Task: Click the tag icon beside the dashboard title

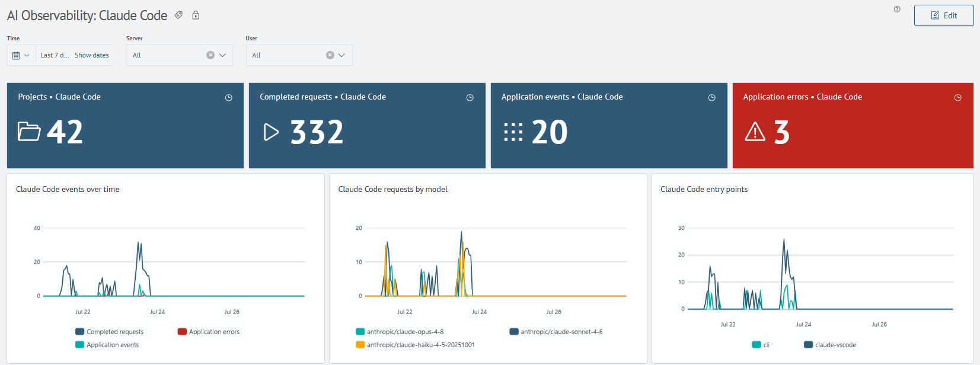Action: coord(178,15)
